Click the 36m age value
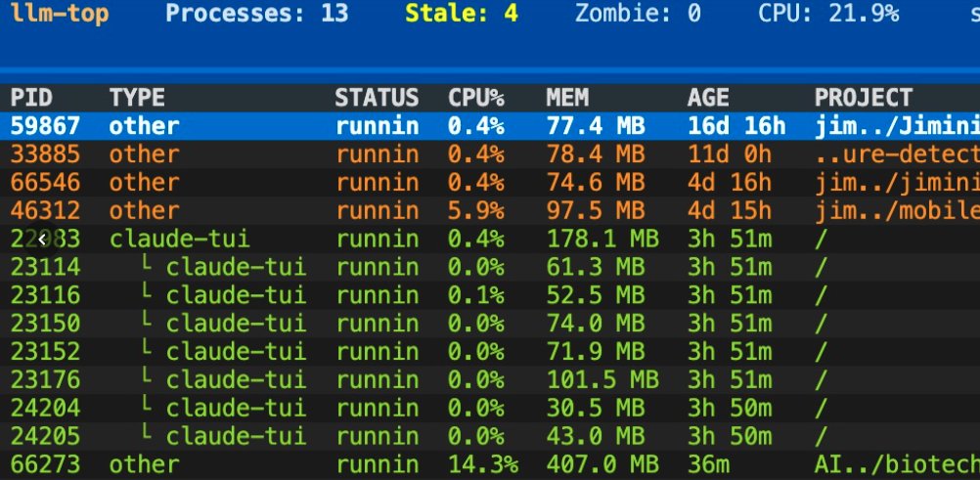Screen dimensions: 980x480 click(x=708, y=465)
